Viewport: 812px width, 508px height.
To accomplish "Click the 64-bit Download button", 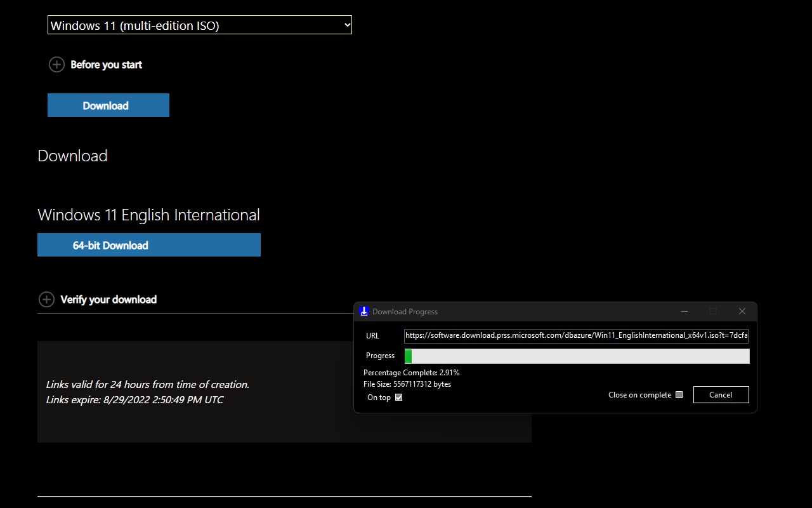I will [149, 245].
